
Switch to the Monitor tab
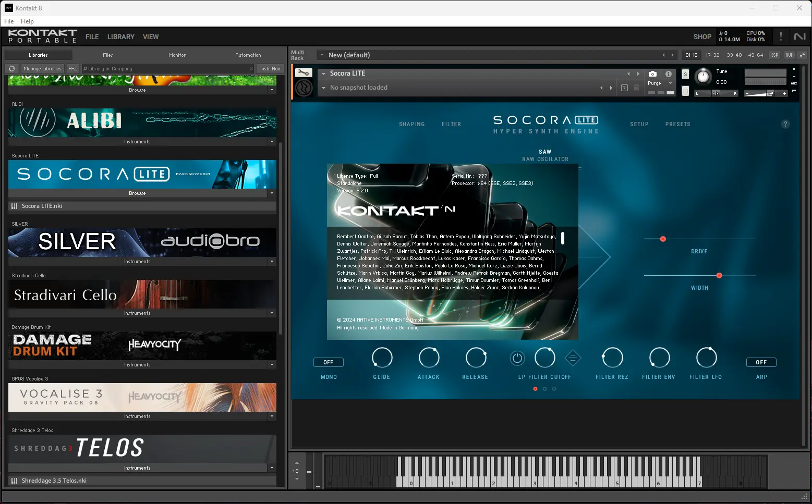click(177, 55)
